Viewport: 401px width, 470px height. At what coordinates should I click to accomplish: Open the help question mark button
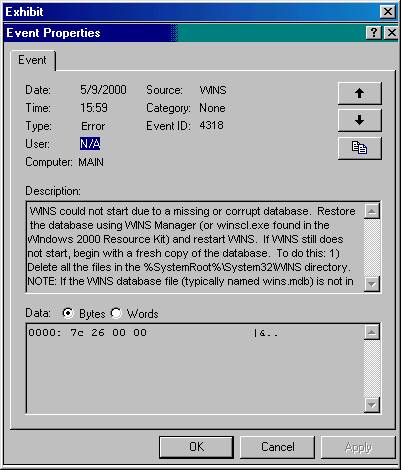pos(374,33)
